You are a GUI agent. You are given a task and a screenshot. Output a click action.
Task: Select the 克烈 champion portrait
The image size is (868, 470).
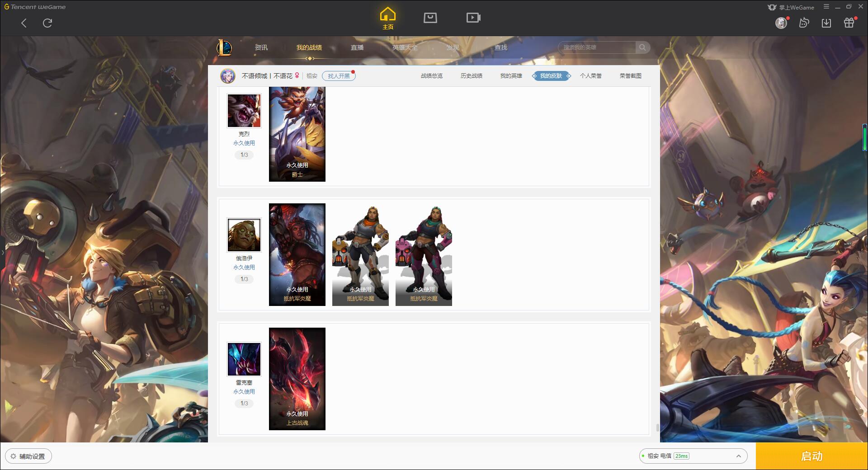(244, 111)
